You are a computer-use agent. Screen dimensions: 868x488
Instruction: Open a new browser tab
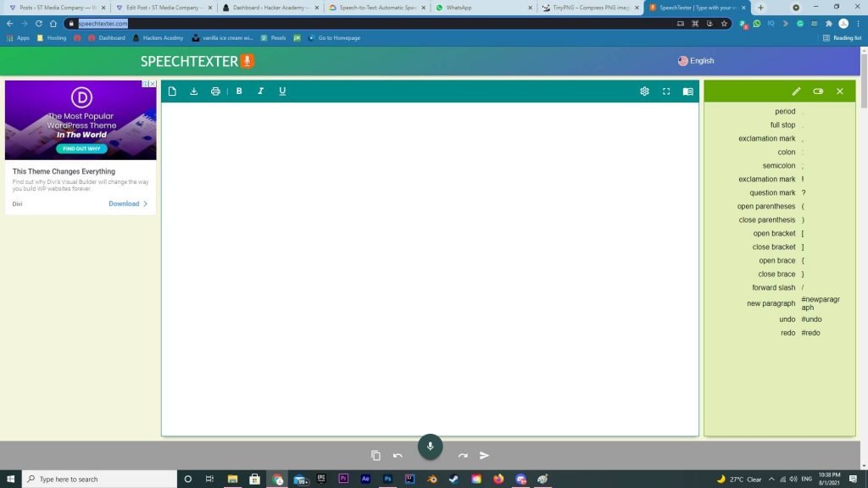[x=760, y=8]
